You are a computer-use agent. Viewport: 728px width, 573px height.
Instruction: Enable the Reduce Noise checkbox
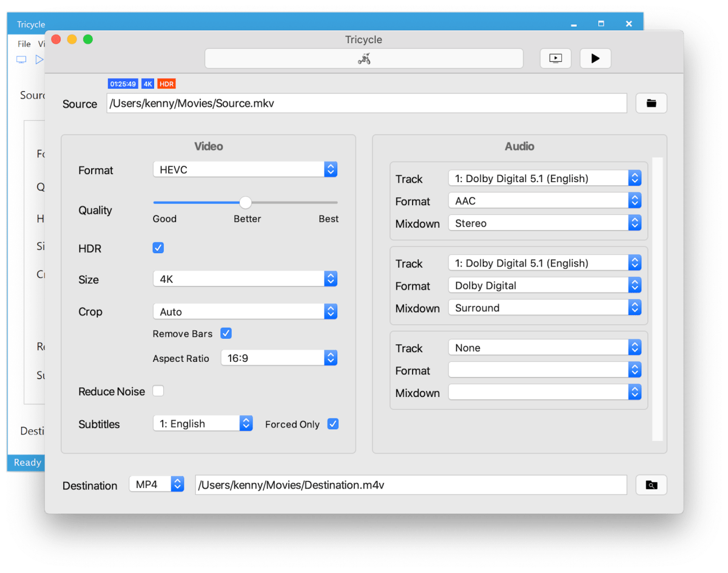158,391
